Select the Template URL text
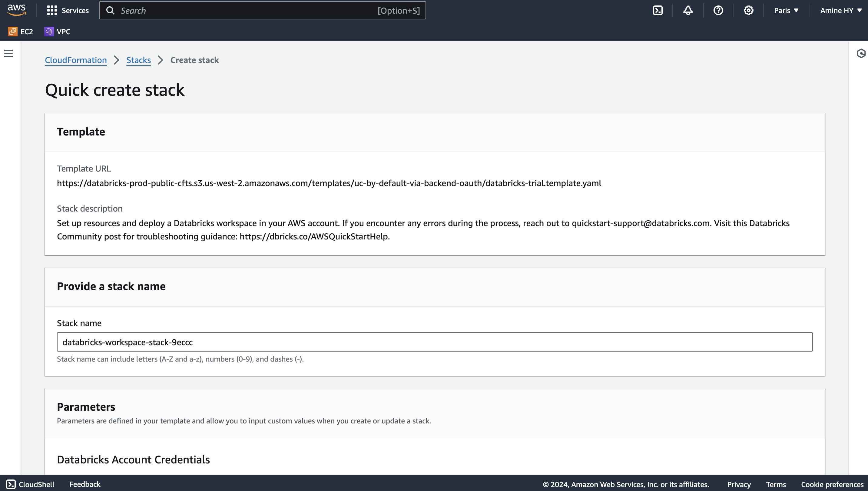This screenshot has width=868, height=491. tap(329, 183)
